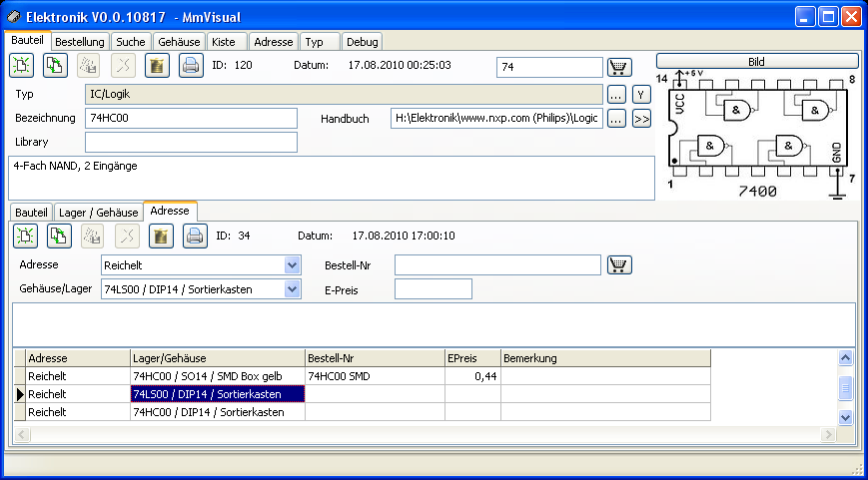Switch to the Suche main tab
This screenshot has width=868, height=480.
tap(131, 42)
